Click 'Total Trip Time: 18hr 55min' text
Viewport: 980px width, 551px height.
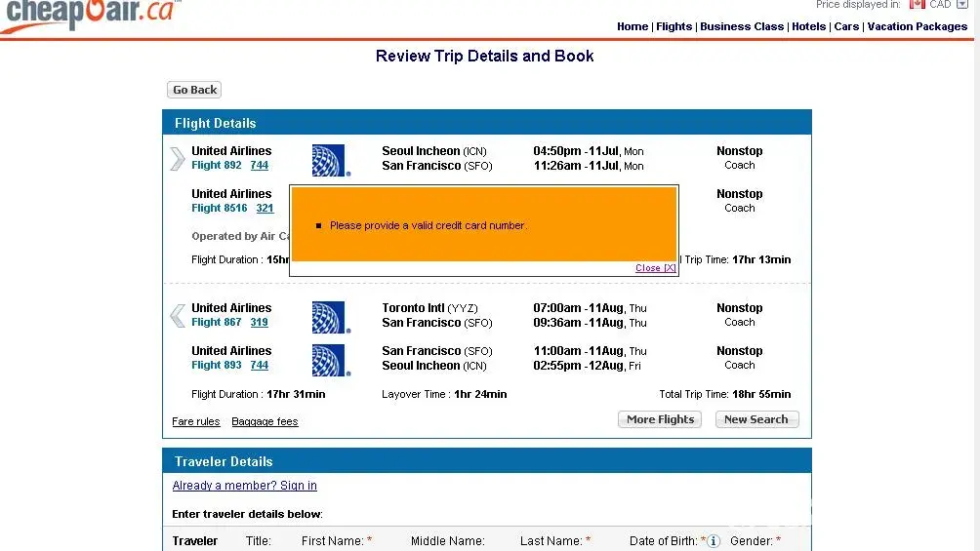725,394
